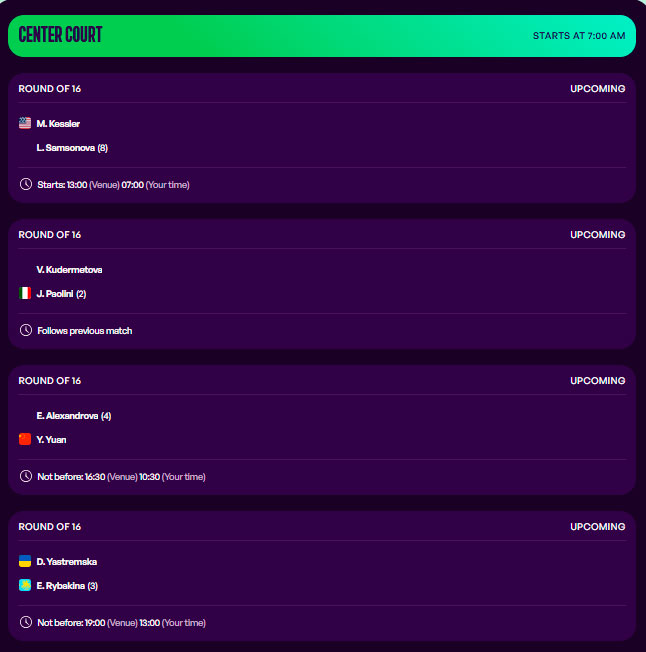Click the Italy flag beside J. Paolini
646x652 pixels.
(25, 294)
